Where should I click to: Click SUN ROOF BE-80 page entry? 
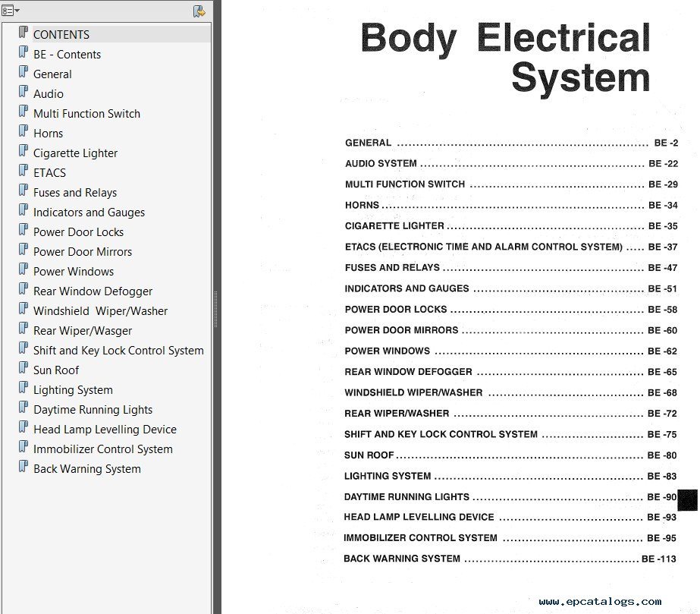tap(510, 455)
